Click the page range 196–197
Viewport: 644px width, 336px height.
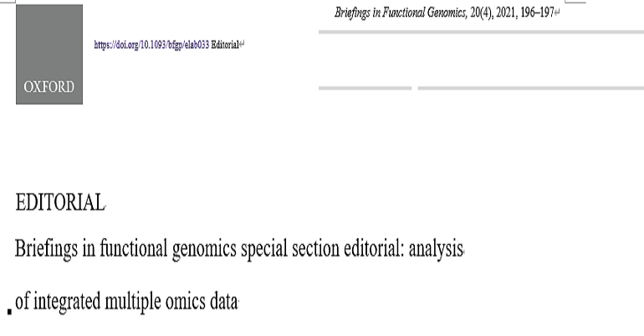537,13
